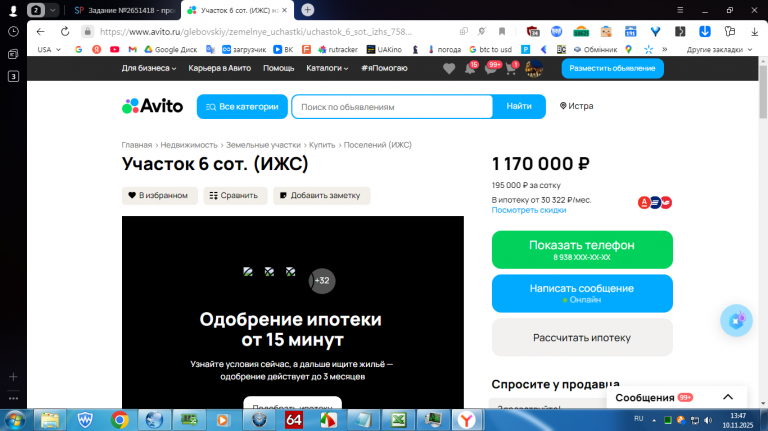Click the profile silhouette icon in sidebar

tap(13, 10)
